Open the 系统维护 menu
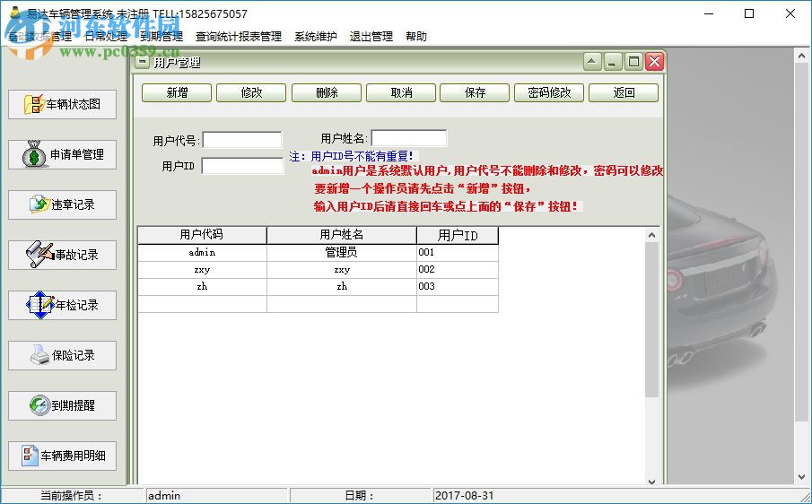The width and height of the screenshot is (812, 504). [316, 36]
